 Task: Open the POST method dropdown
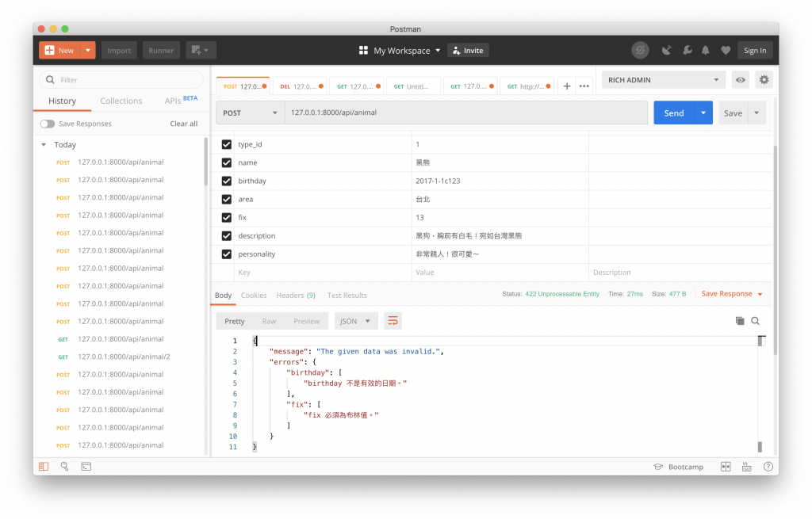click(x=250, y=113)
